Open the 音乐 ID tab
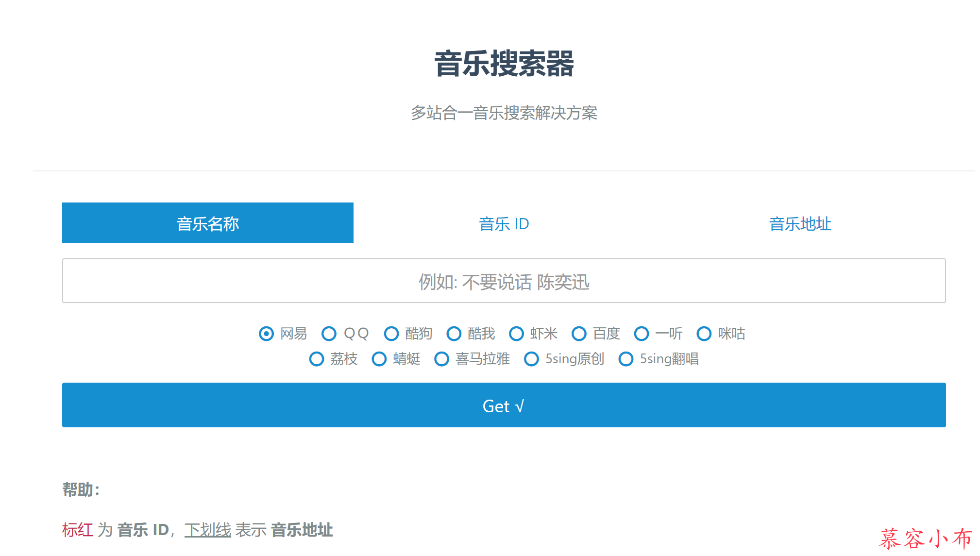This screenshot has height=556, width=980. point(504,224)
